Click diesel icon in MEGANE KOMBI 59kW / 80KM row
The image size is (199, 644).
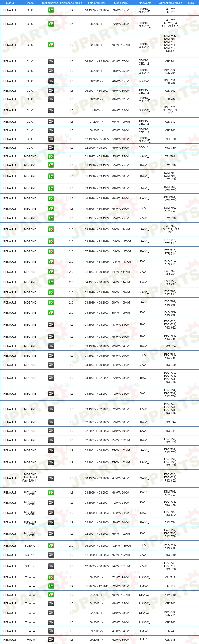[51, 522]
